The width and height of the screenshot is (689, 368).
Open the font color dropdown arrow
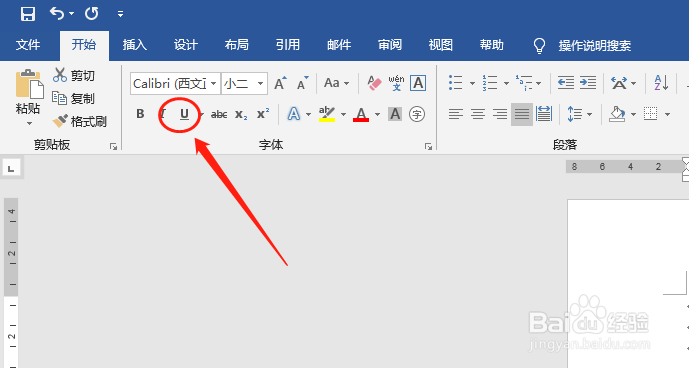coord(377,115)
